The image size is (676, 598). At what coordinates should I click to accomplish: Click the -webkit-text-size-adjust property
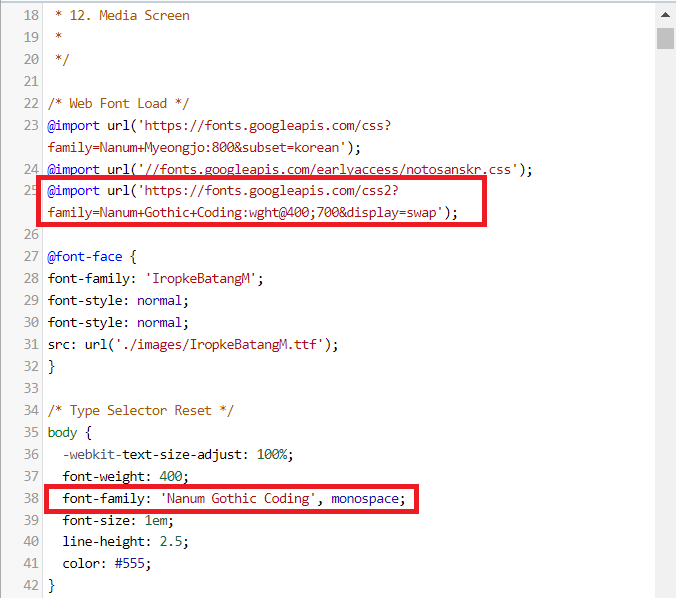pos(152,454)
